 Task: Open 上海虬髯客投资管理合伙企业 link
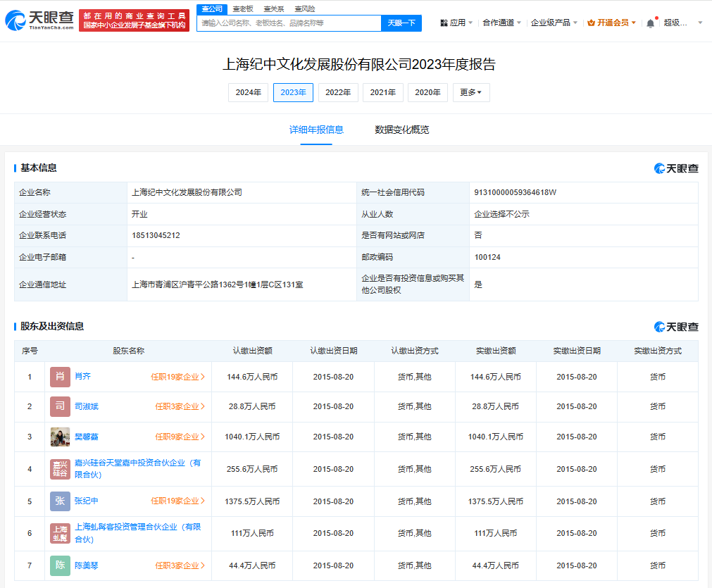[x=137, y=533]
